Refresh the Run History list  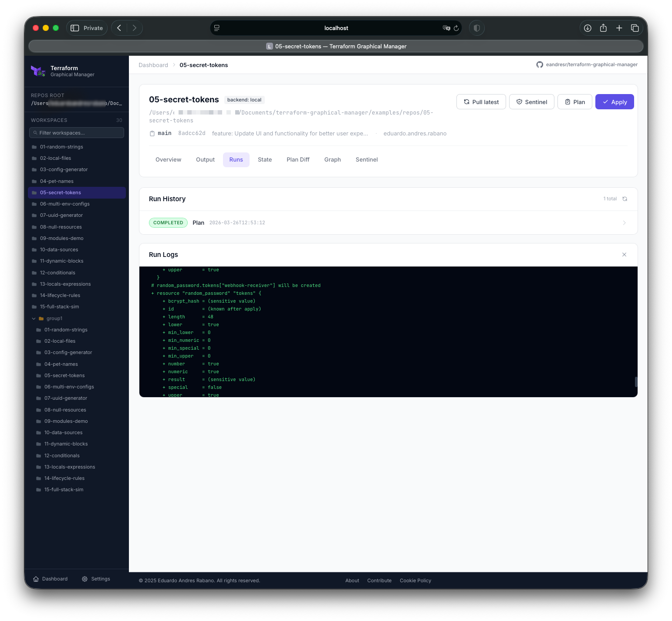625,199
